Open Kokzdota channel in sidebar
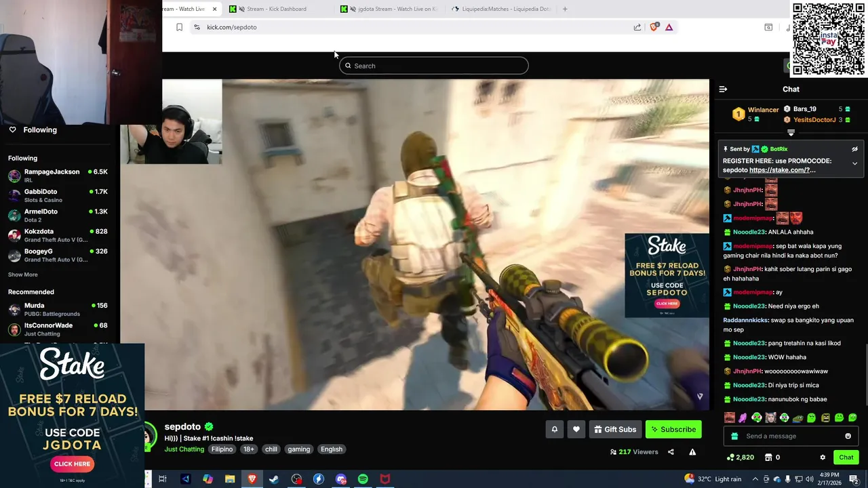Image resolution: width=868 pixels, height=488 pixels. 58,235
